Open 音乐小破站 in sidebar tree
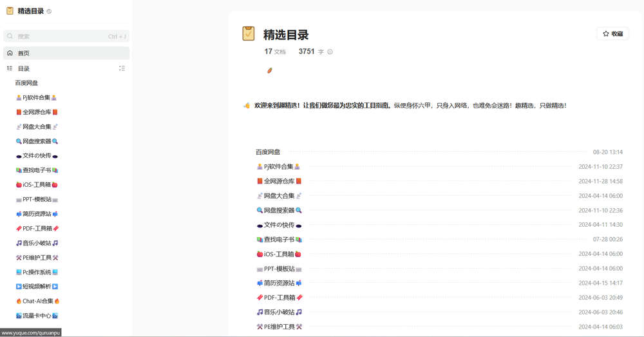 coord(37,243)
